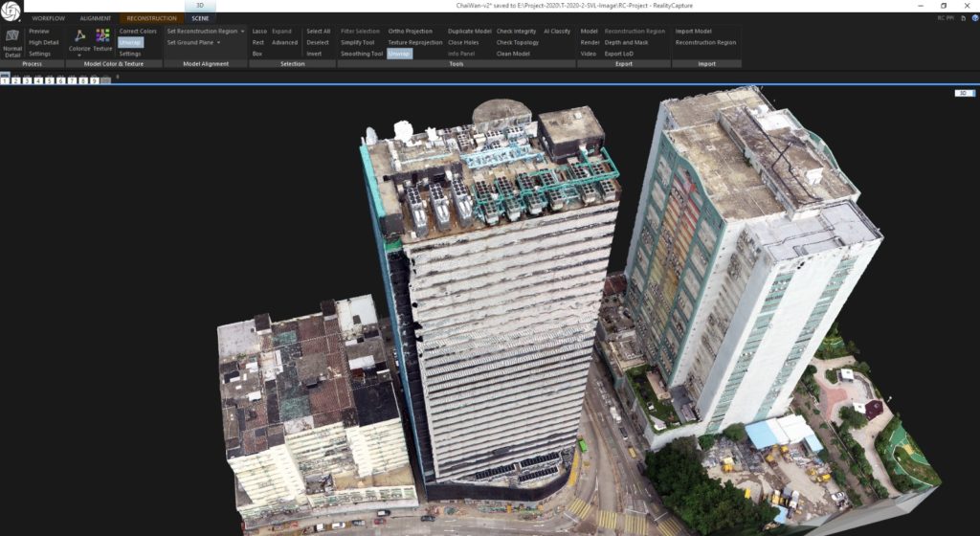Expand the Set Ground Plane dropdown

218,42
